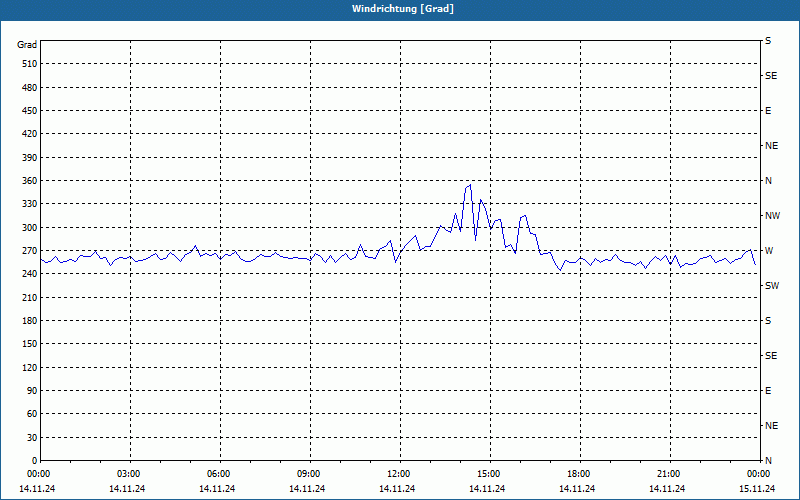The width and height of the screenshot is (800, 500).
Task: Click the 00:00 label above 15.11.24
Action: [758, 474]
